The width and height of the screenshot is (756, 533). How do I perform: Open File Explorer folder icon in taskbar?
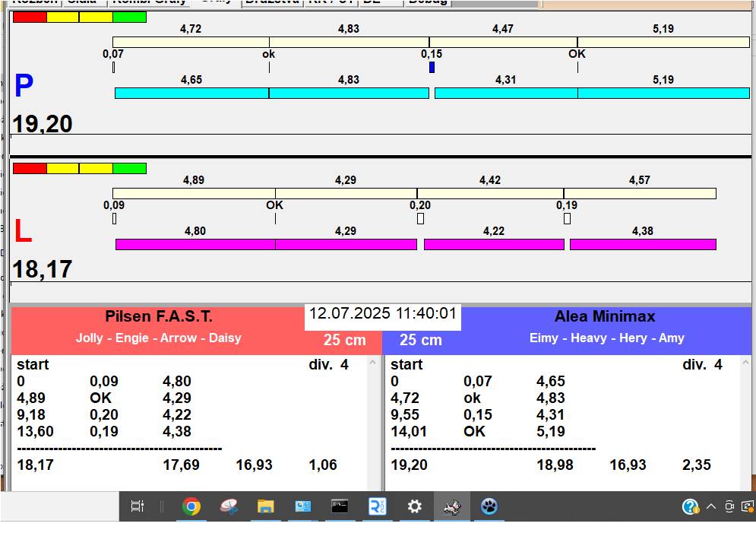[x=265, y=506]
